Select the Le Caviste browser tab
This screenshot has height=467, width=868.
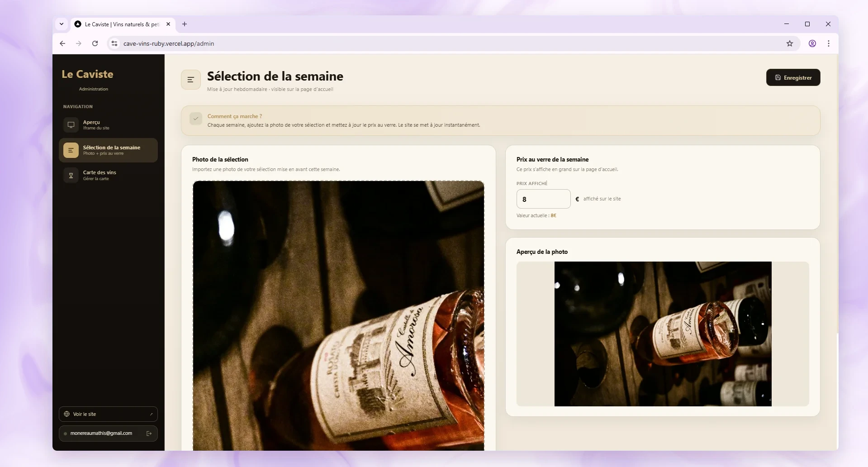pyautogui.click(x=123, y=24)
